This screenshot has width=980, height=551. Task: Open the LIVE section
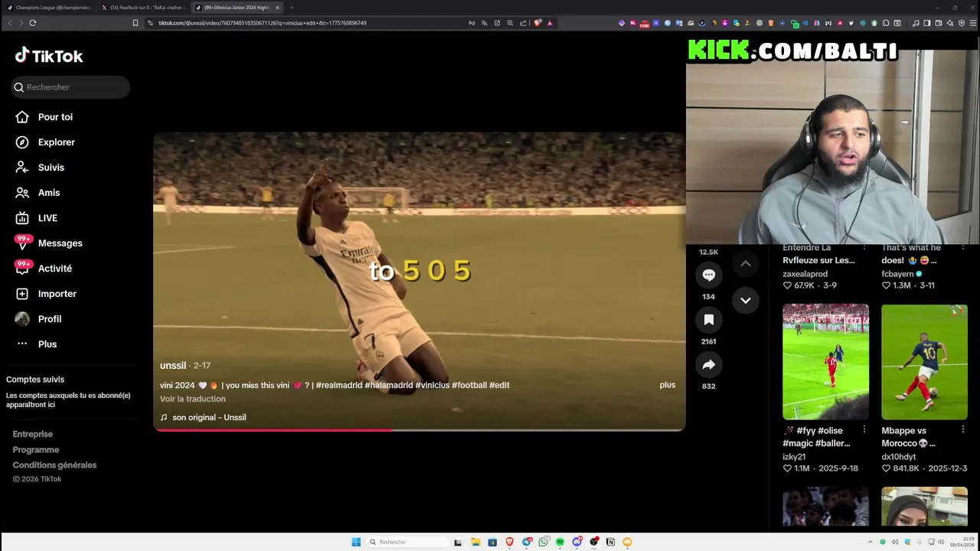[47, 218]
